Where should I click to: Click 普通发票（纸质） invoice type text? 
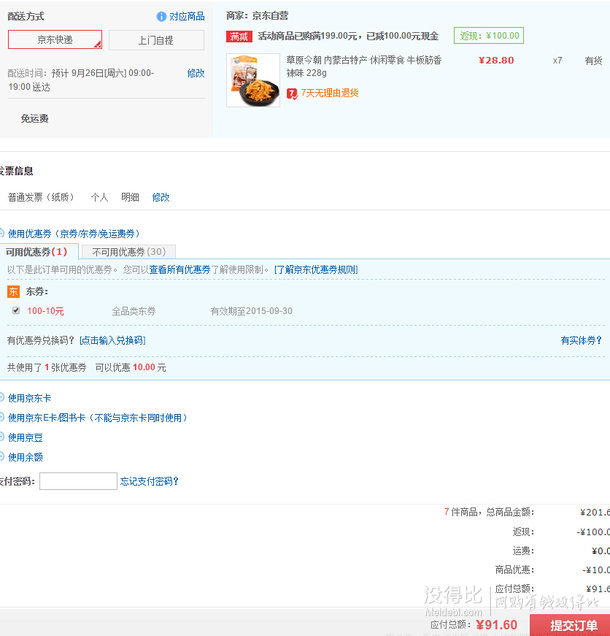pyautogui.click(x=41, y=198)
